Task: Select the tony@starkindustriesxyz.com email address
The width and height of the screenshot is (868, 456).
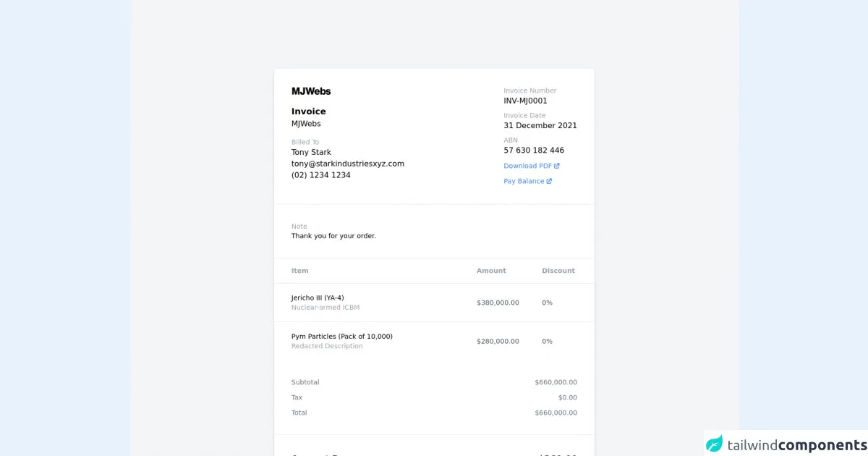Action: (347, 164)
